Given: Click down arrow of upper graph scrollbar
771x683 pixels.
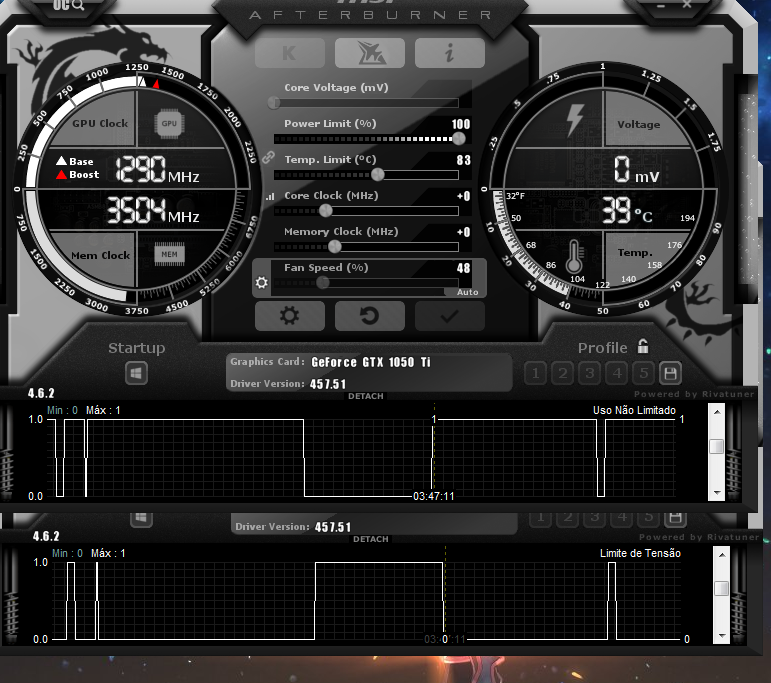Looking at the screenshot, I should point(717,493).
